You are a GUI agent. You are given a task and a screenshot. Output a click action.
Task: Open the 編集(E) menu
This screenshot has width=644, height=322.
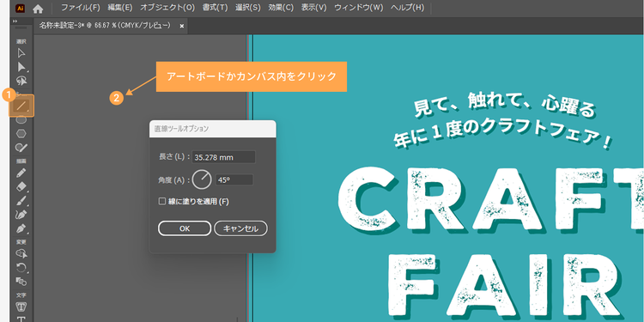coord(120,8)
